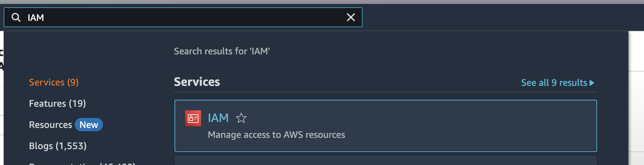The width and height of the screenshot is (644, 165).
Task: Clear the IAM search text with X
Action: (351, 17)
